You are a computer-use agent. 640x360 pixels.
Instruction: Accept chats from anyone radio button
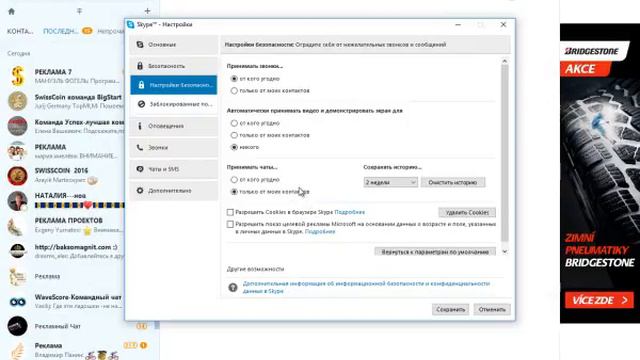point(234,180)
